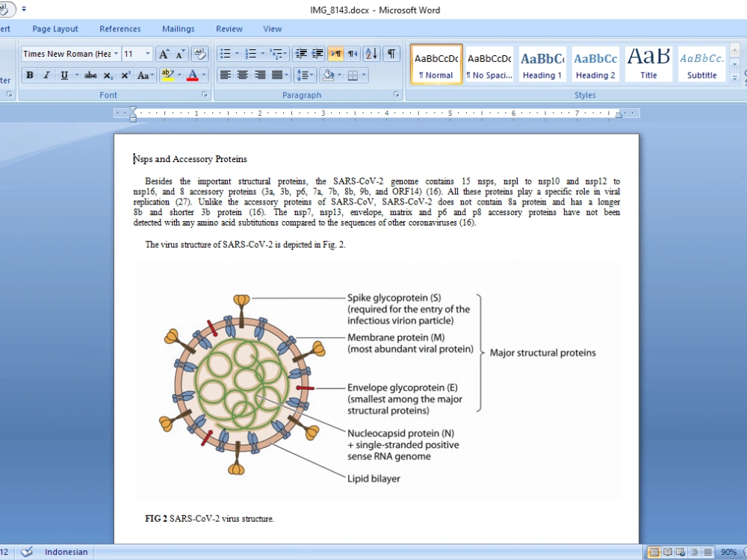Apply the Normal style
This screenshot has width=747, height=560.
click(x=436, y=65)
